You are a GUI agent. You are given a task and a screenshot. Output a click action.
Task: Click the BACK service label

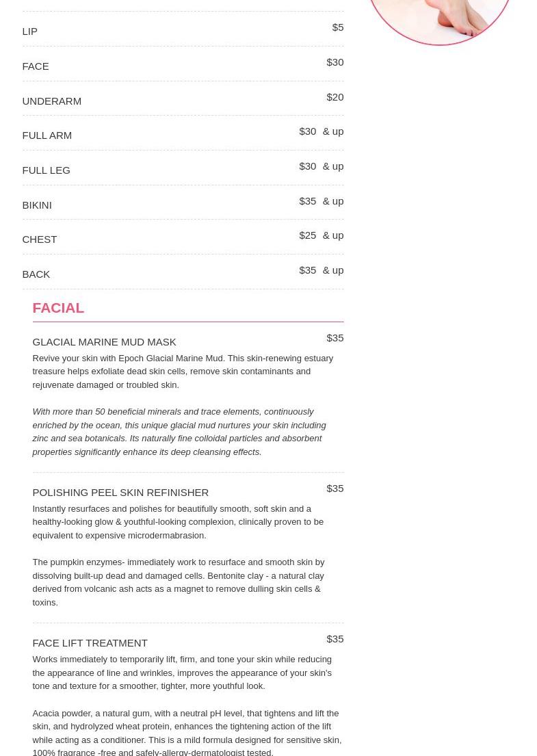click(x=36, y=274)
